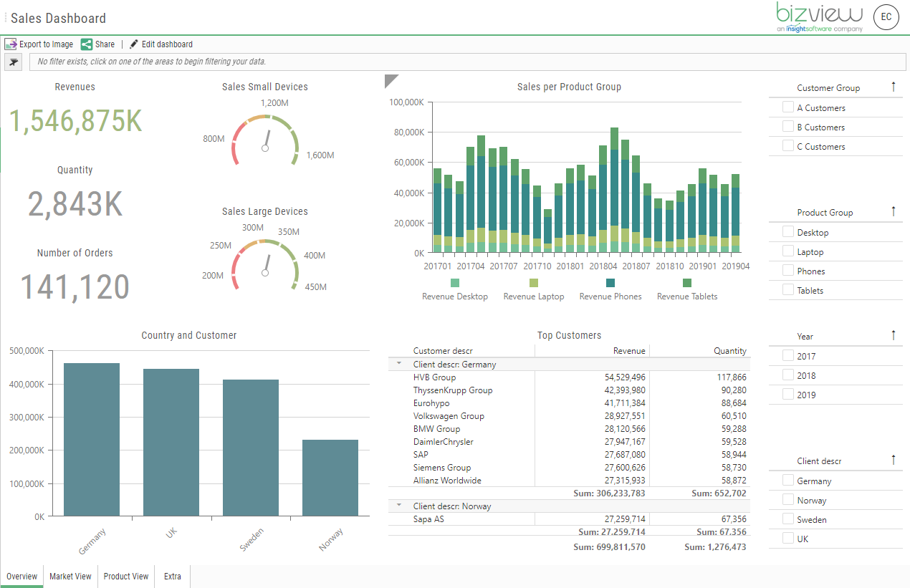Check the Desktop product group filter
Screen dimensions: 910x588
tap(788, 231)
